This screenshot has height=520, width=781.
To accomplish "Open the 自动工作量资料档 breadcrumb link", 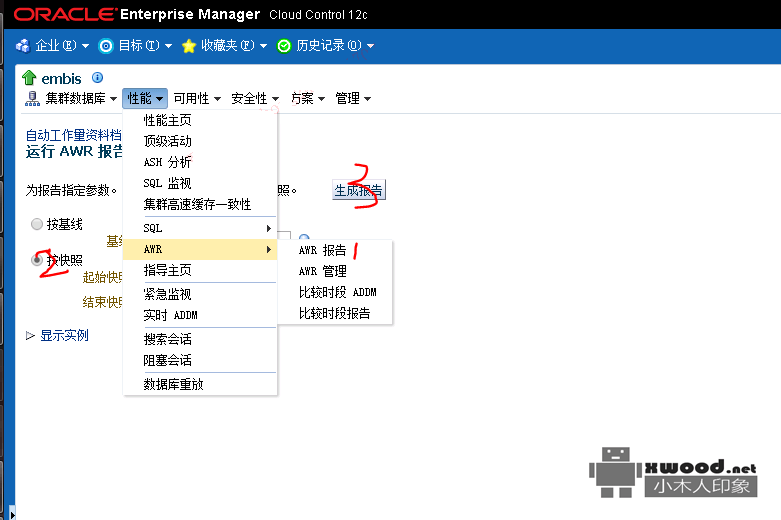I will pyautogui.click(x=74, y=135).
